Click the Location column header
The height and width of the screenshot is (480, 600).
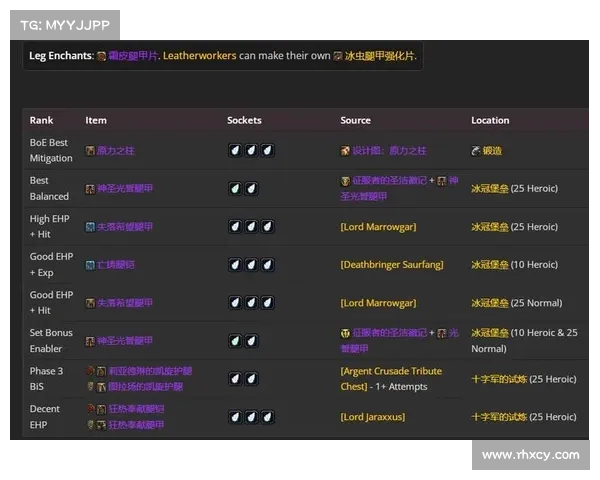pos(490,120)
